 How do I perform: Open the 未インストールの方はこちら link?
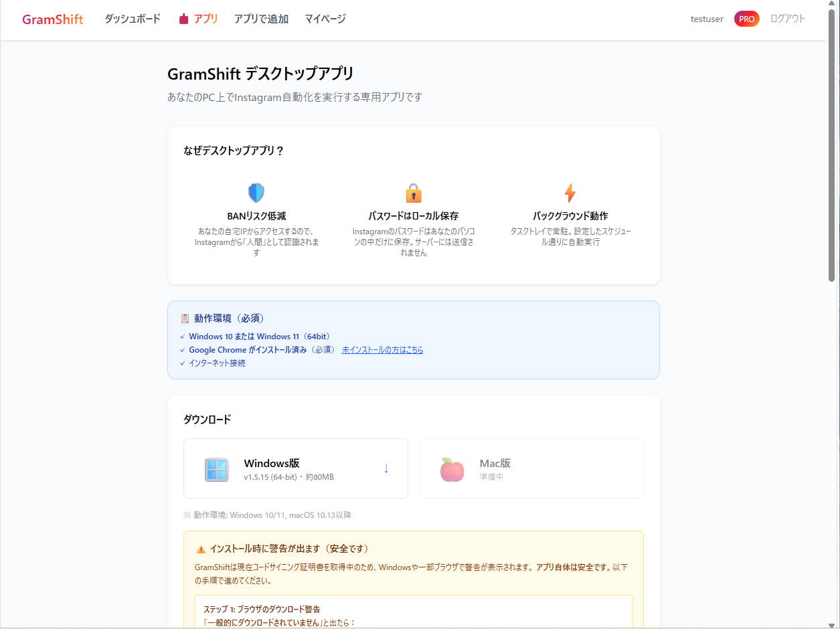(383, 350)
